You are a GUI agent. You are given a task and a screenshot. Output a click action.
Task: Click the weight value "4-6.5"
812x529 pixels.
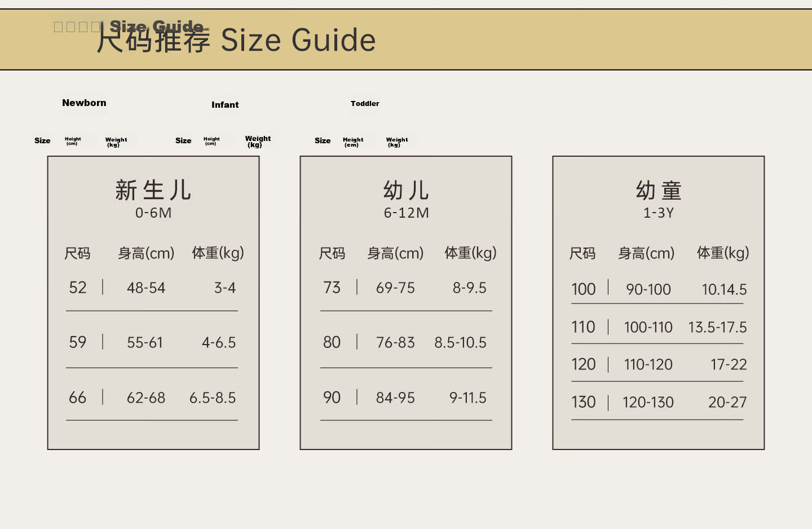point(219,343)
